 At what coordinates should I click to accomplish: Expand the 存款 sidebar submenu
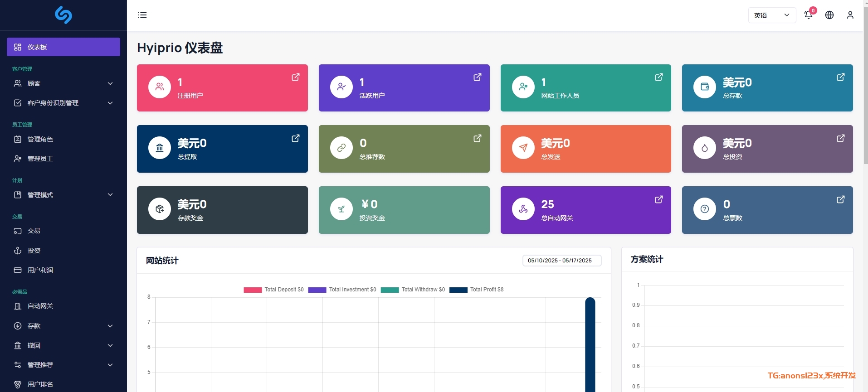(x=63, y=326)
